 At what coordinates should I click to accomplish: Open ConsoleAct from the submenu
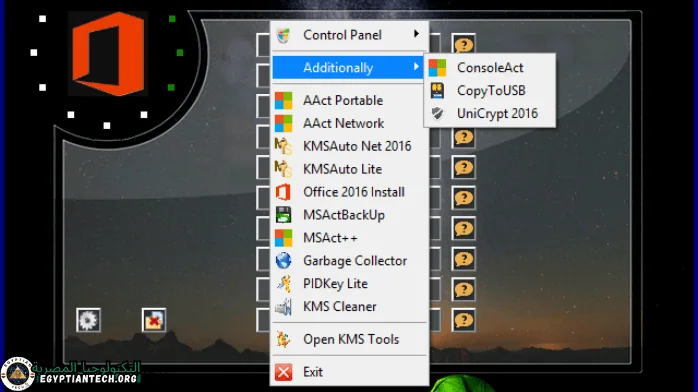490,68
